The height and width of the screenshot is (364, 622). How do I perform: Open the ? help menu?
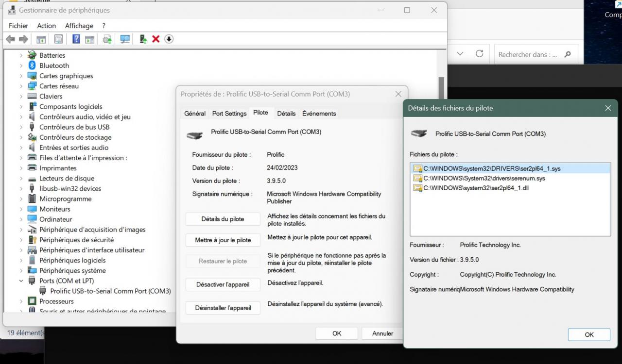104,26
